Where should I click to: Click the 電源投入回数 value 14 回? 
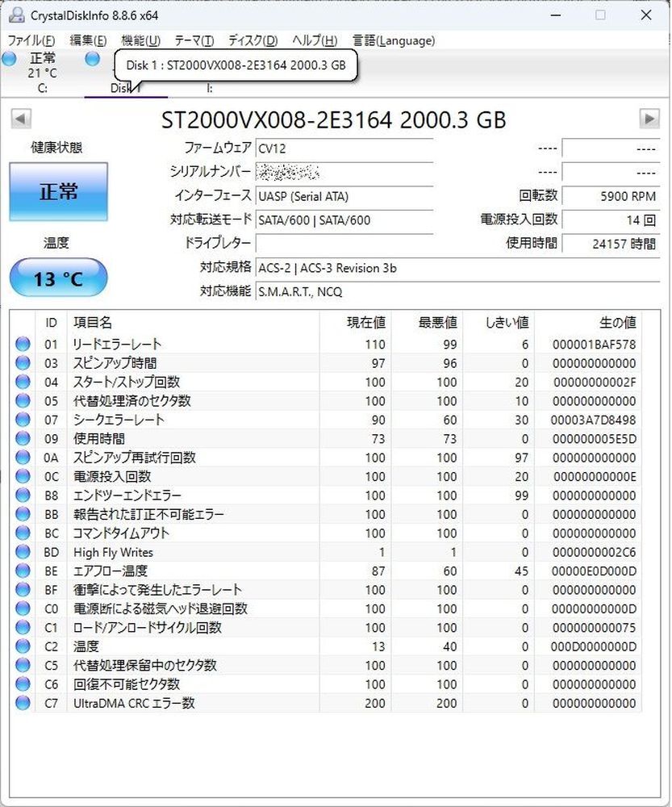[611, 220]
